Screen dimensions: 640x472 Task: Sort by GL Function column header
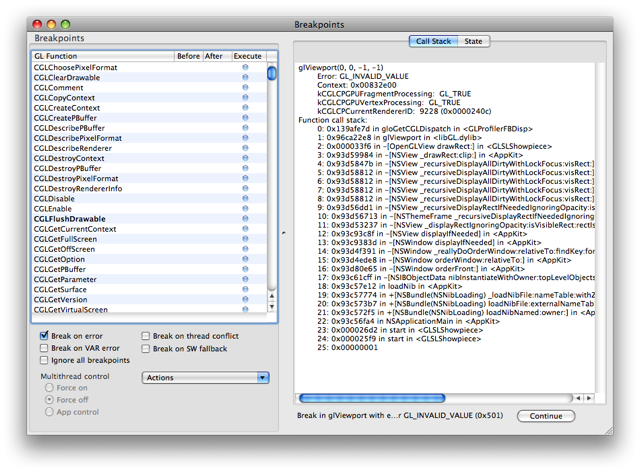(100, 57)
